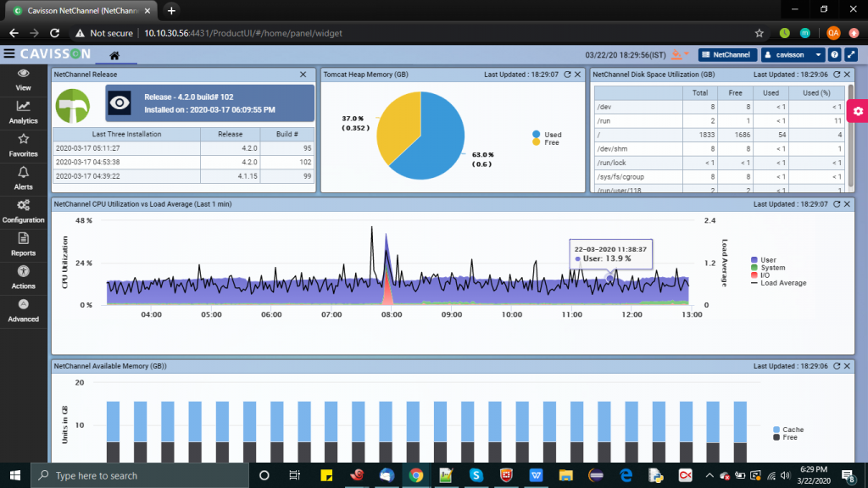Viewport: 868px width, 488px height.
Task: Close the Disk Space Utilization widget
Action: (847, 75)
